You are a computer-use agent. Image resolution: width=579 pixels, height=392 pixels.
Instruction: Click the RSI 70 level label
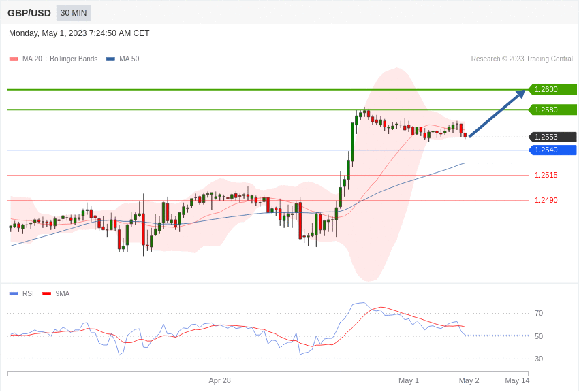(539, 314)
